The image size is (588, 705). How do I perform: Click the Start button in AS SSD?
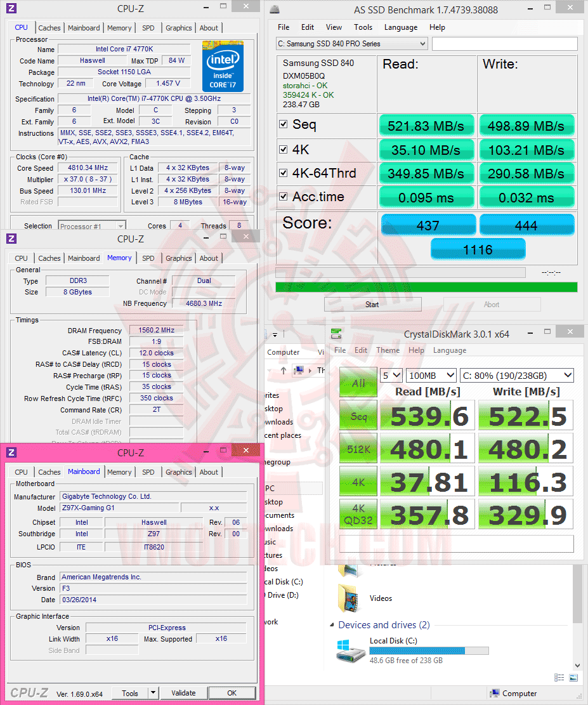[372, 305]
